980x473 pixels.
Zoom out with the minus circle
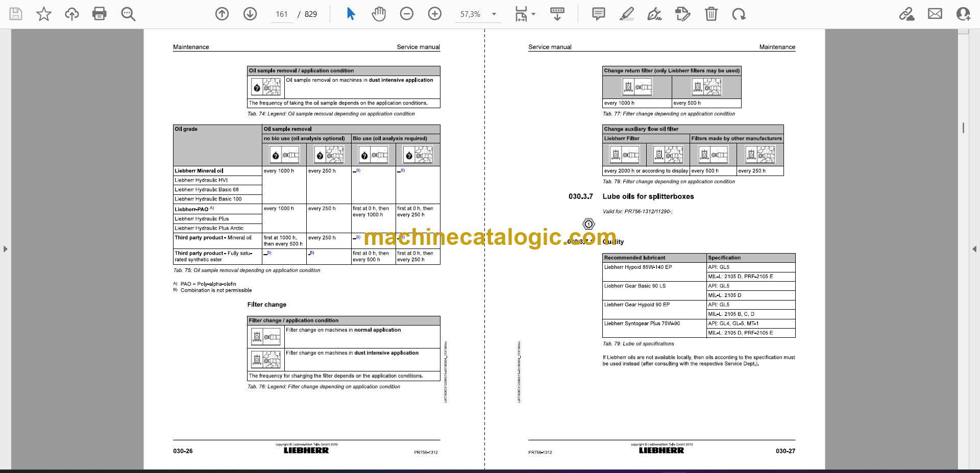coord(407,14)
